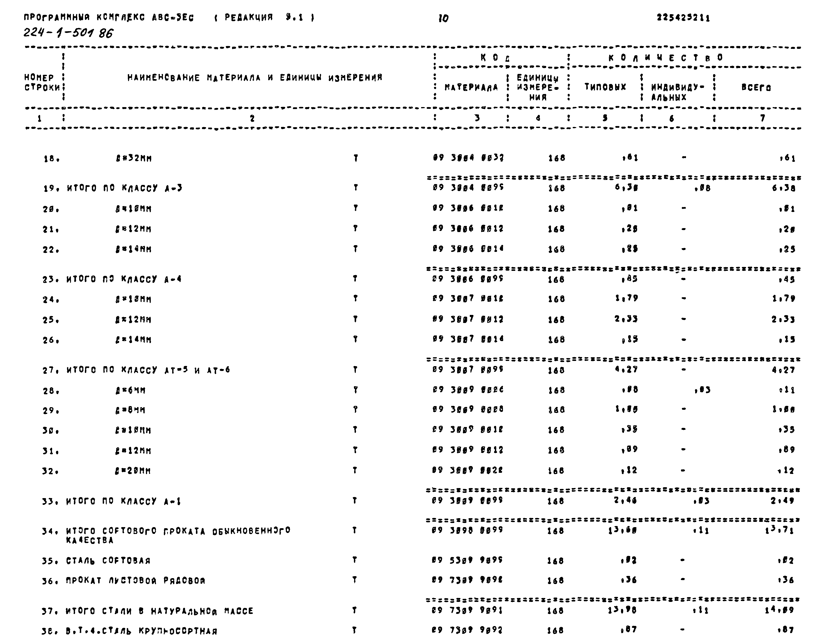Screen dimensions: 825x644
Task: Click the ТИПОВЫХ value ',36' in row 36
Action: point(629,580)
